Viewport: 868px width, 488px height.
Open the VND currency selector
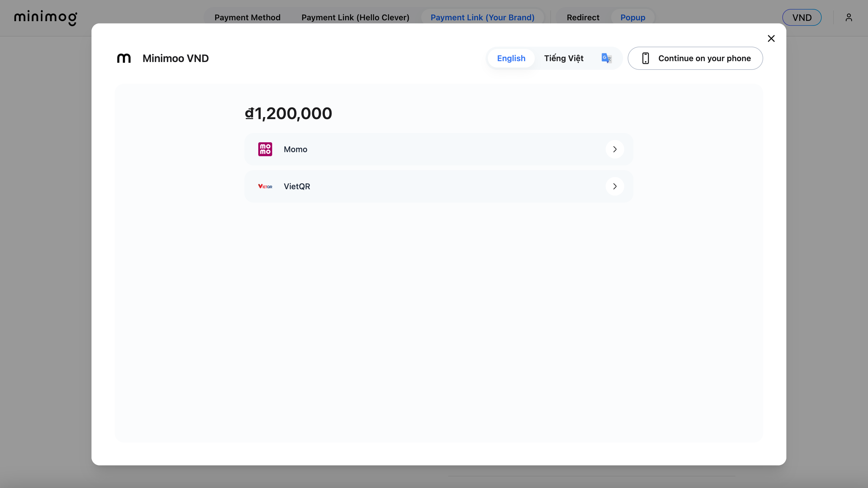[802, 17]
